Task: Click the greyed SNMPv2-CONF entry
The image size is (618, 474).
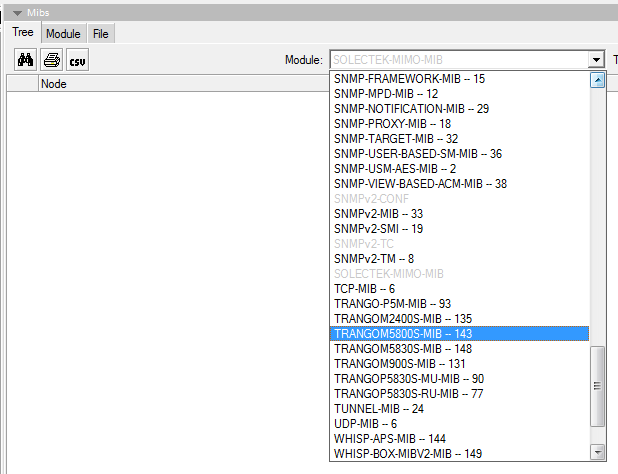Action: (x=460, y=199)
